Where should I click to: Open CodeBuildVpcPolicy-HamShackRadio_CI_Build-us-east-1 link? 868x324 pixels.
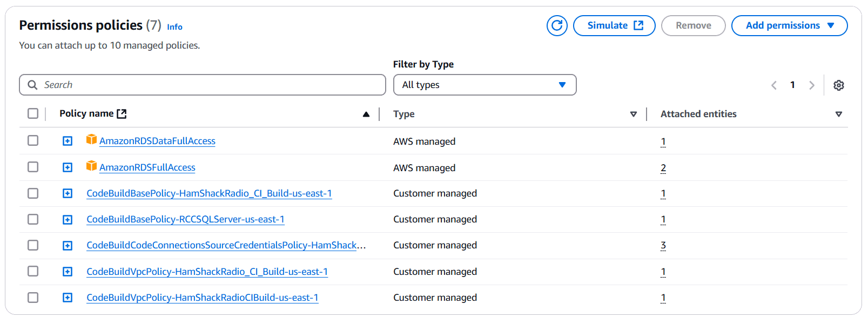pyautogui.click(x=207, y=272)
